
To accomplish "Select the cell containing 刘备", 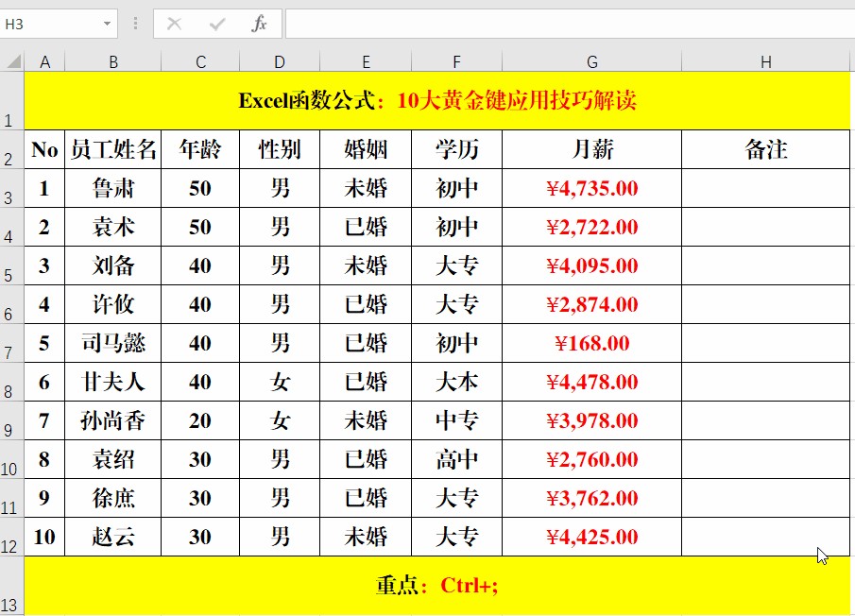I will (112, 265).
